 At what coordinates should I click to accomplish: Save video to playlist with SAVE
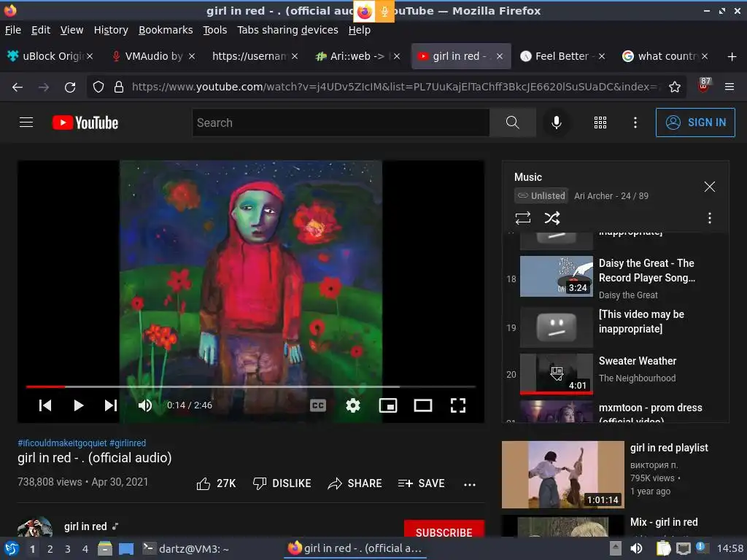421,483
